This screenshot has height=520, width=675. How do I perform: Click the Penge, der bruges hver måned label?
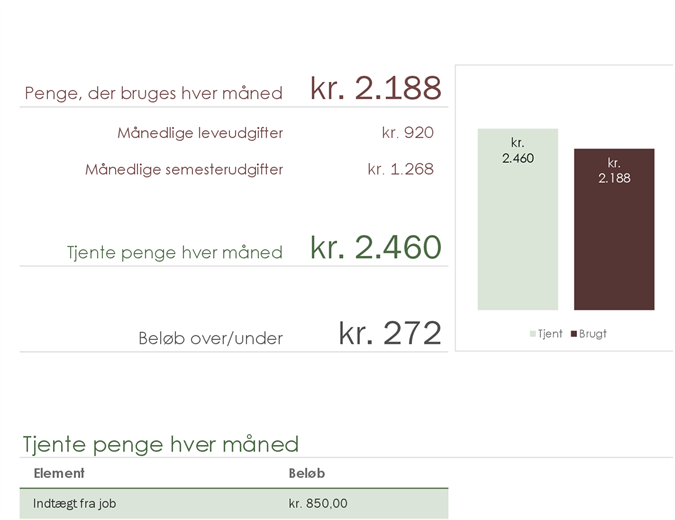154,93
